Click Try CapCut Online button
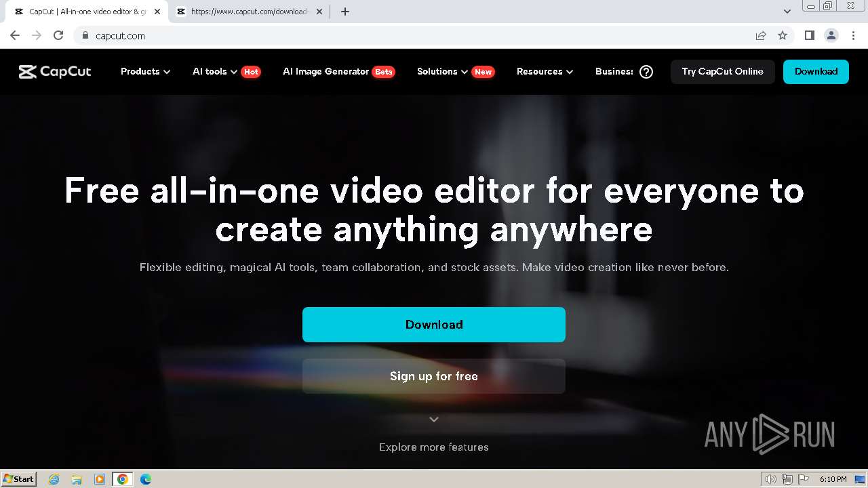Screen dimensions: 868x488 [x=723, y=72]
